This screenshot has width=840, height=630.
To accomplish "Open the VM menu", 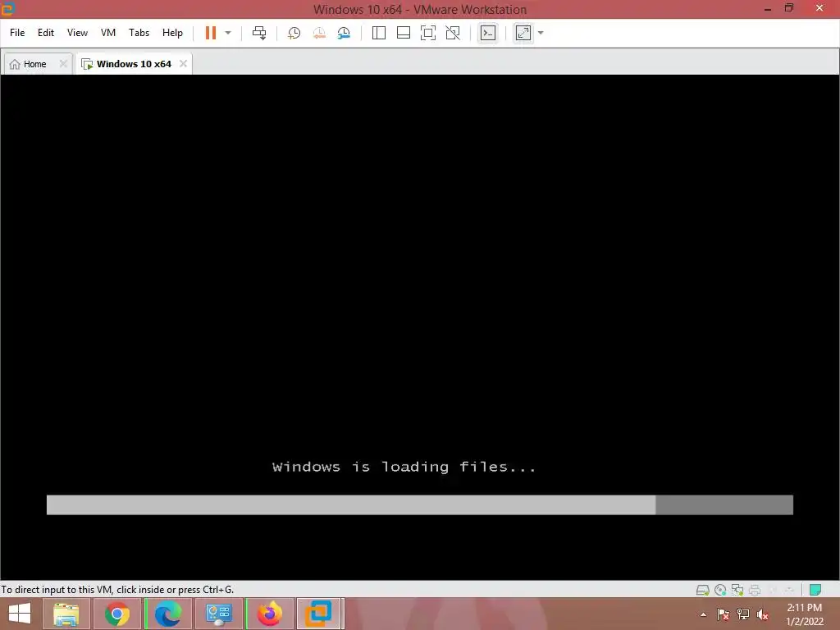I will (x=108, y=33).
